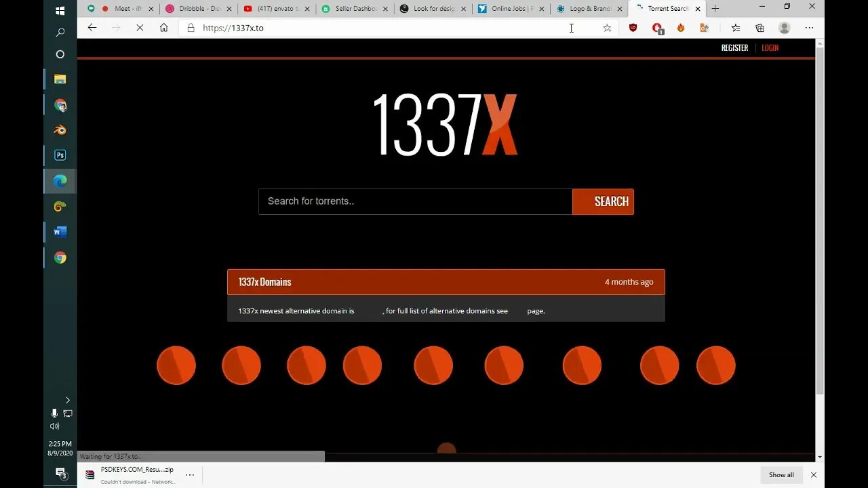Click the orange SEARCH button

[x=603, y=201]
